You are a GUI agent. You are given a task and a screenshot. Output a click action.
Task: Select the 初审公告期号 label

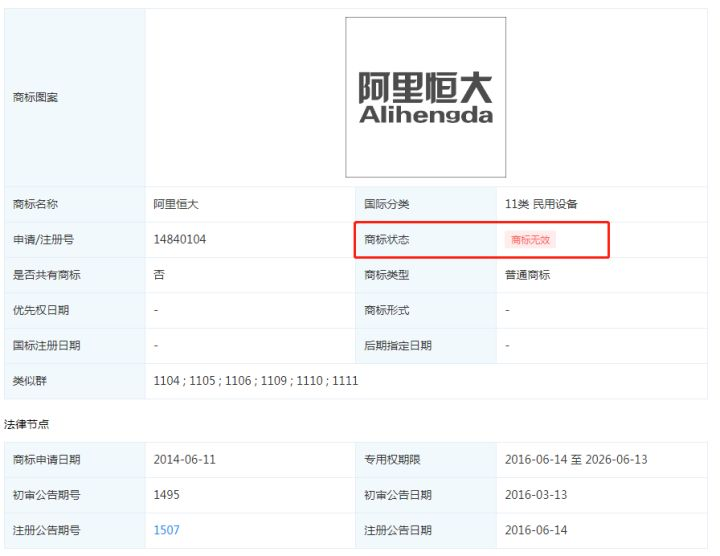[x=46, y=495]
